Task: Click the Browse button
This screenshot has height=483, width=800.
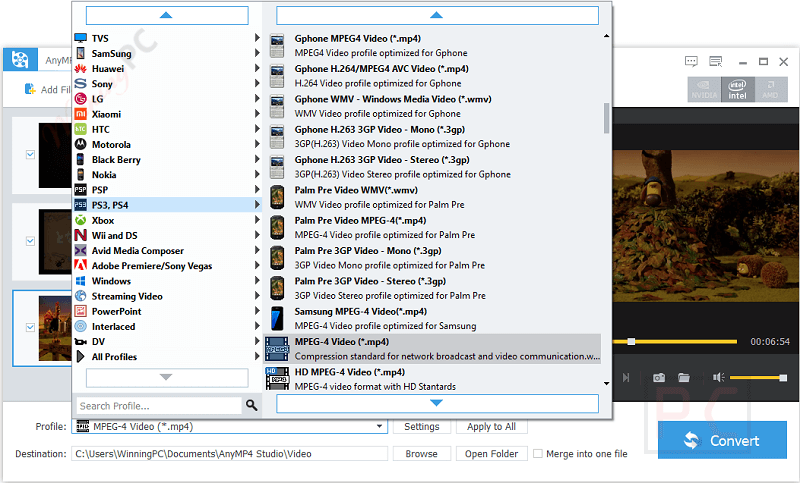Action: pyautogui.click(x=421, y=453)
